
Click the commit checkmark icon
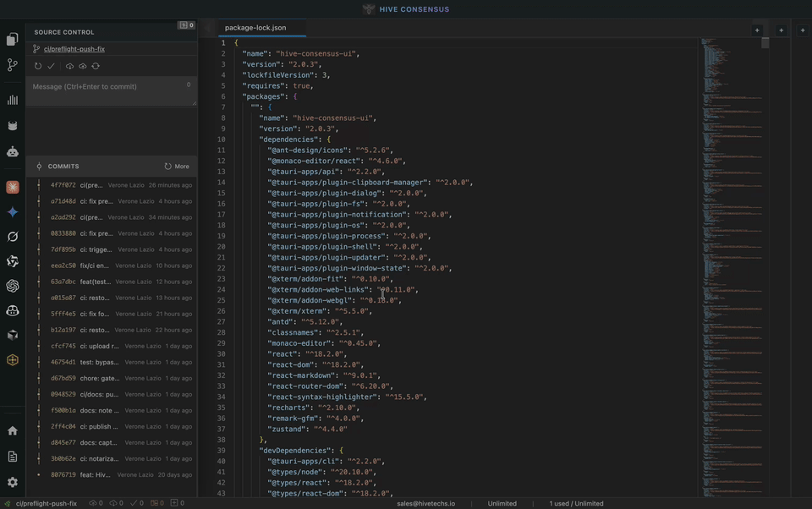click(x=51, y=66)
